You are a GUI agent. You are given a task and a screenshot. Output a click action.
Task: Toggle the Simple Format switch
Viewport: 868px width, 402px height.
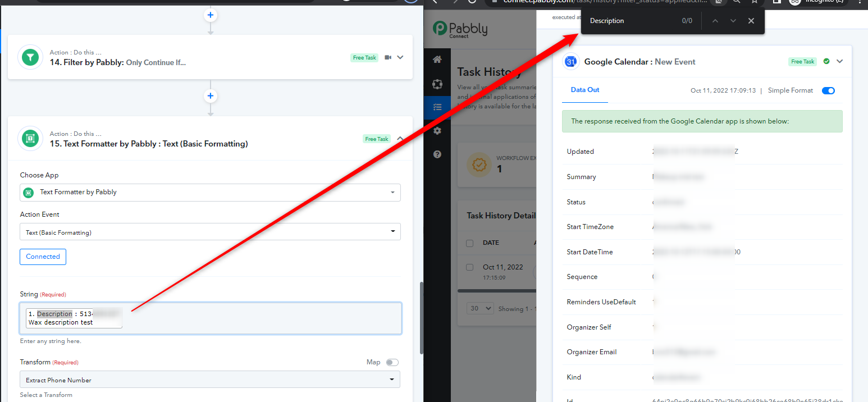(828, 90)
